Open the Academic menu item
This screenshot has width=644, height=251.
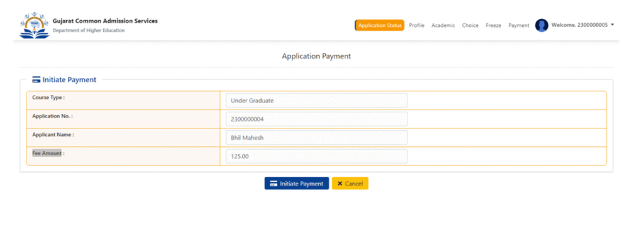(x=443, y=25)
